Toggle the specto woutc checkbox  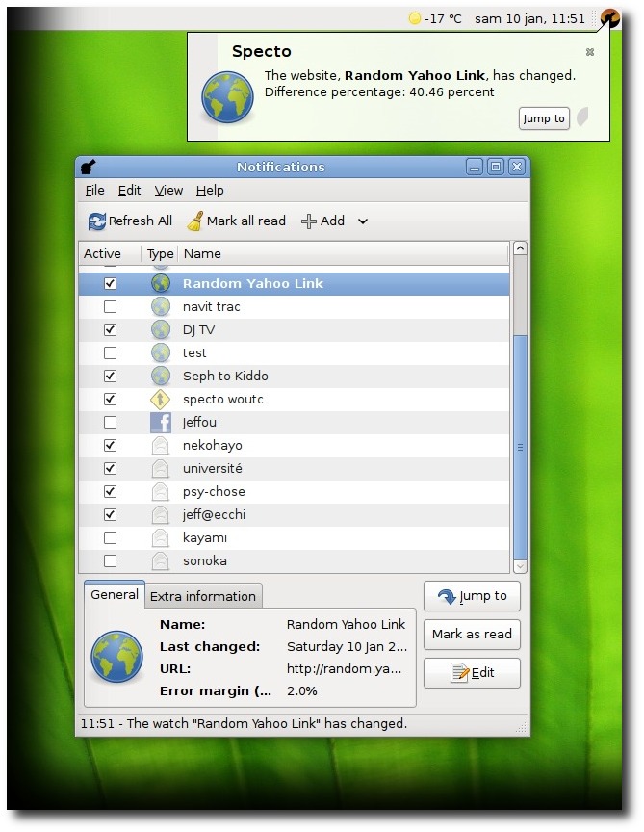tap(111, 399)
